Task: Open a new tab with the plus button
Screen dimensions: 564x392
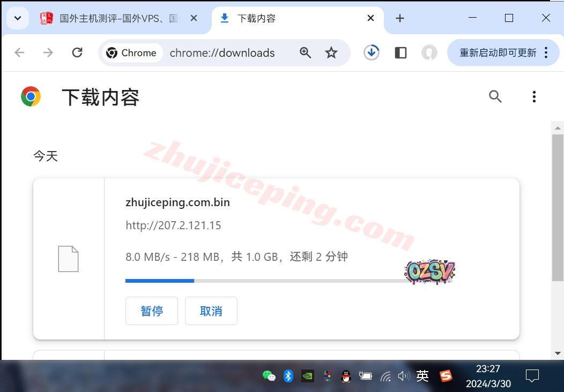Action: point(400,18)
